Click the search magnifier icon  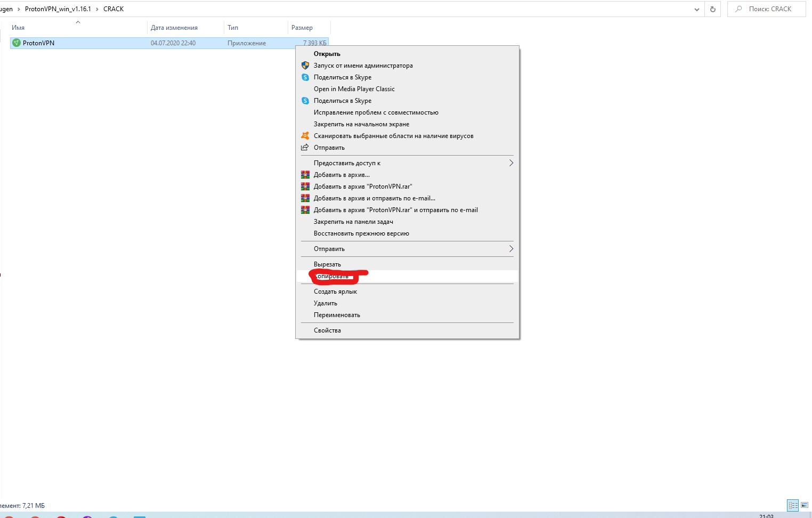pyautogui.click(x=738, y=9)
